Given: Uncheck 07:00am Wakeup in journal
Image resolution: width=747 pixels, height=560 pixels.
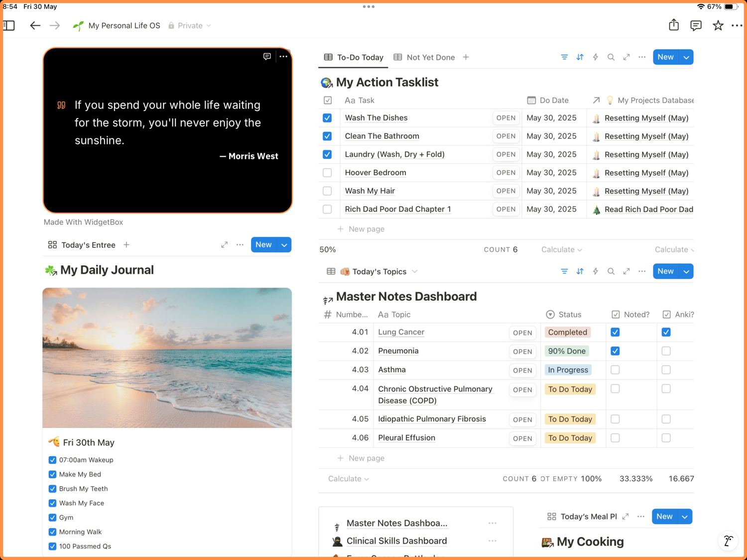Looking at the screenshot, I should coord(52,460).
